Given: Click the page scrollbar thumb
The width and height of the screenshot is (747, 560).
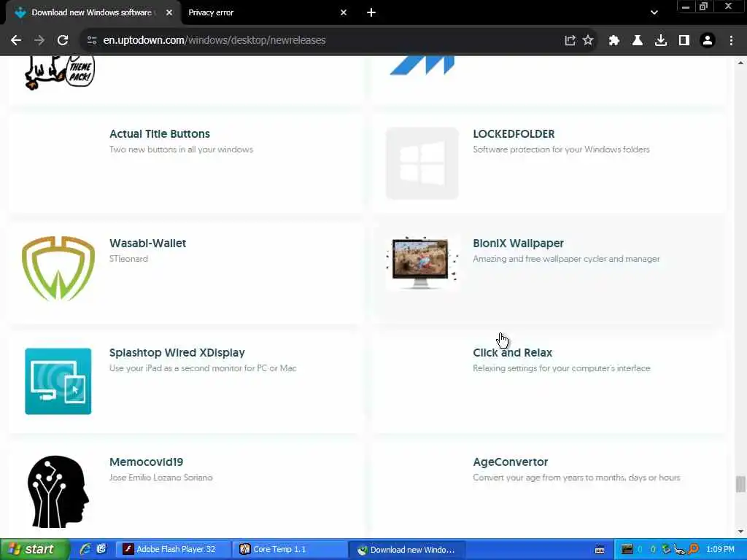Looking at the screenshot, I should [x=740, y=484].
